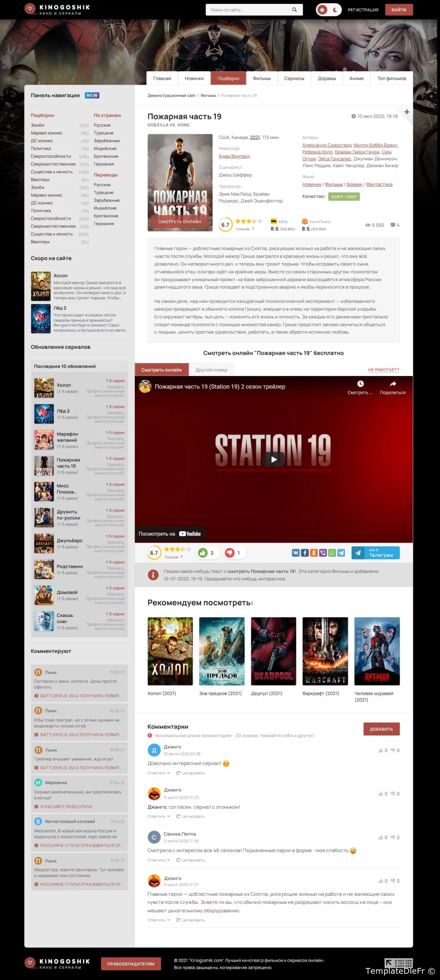Click the search magnifier icon
Viewport: 440px width, 980px height.
pos(294,10)
